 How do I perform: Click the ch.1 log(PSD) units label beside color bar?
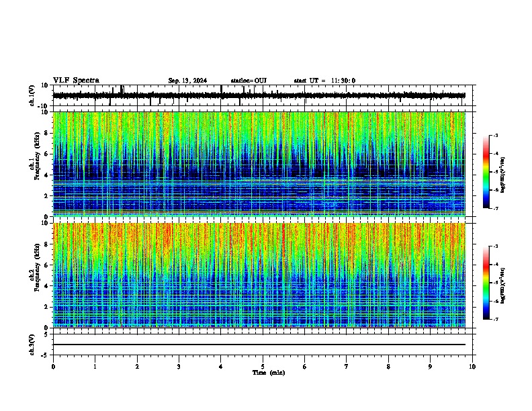(503, 175)
